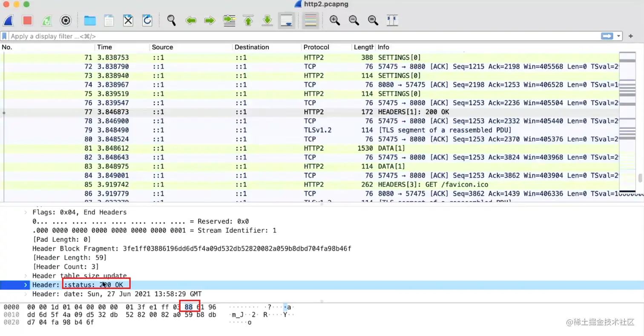Open the recent filters dropdown
Image resolution: width=644 pixels, height=336 pixels.
[619, 36]
